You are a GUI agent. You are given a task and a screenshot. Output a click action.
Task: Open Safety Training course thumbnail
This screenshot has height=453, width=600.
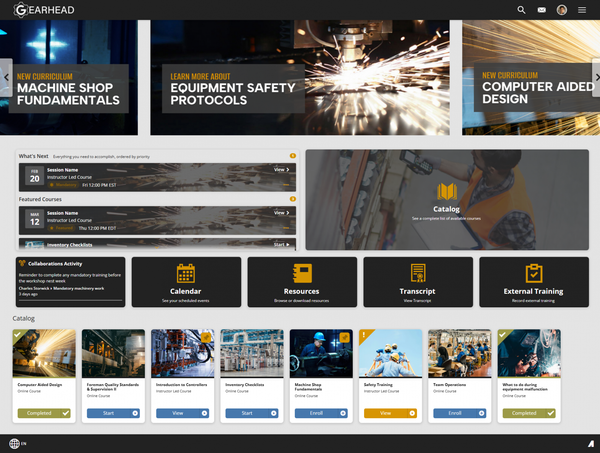[x=390, y=354]
